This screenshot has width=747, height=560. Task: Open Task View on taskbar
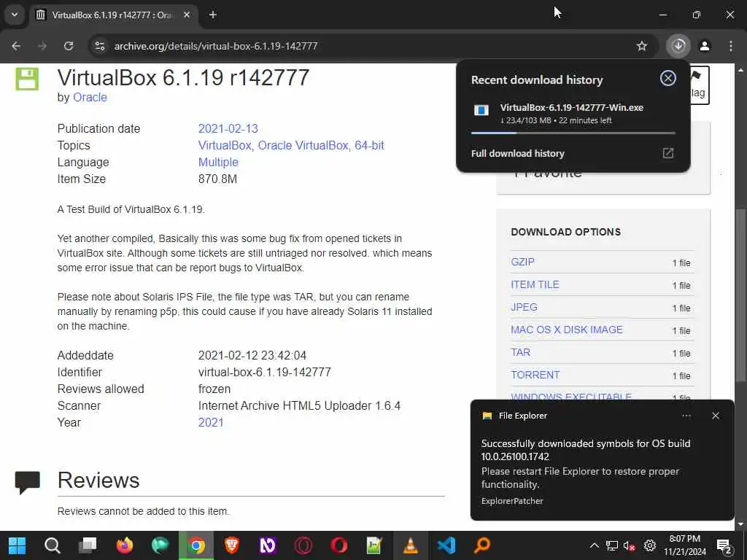tap(88, 545)
